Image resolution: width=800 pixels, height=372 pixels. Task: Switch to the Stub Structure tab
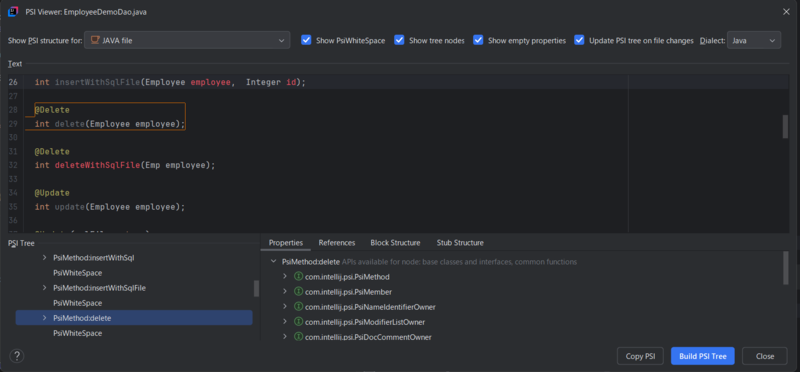460,243
